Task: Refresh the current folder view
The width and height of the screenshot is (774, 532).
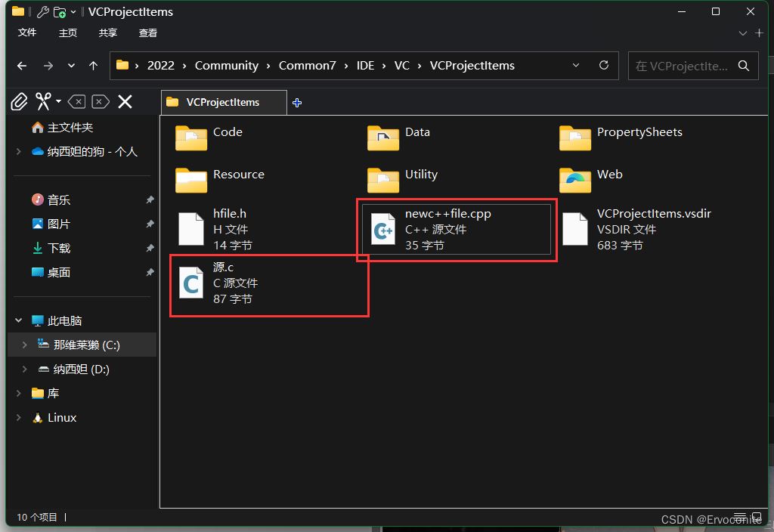Action: [603, 65]
